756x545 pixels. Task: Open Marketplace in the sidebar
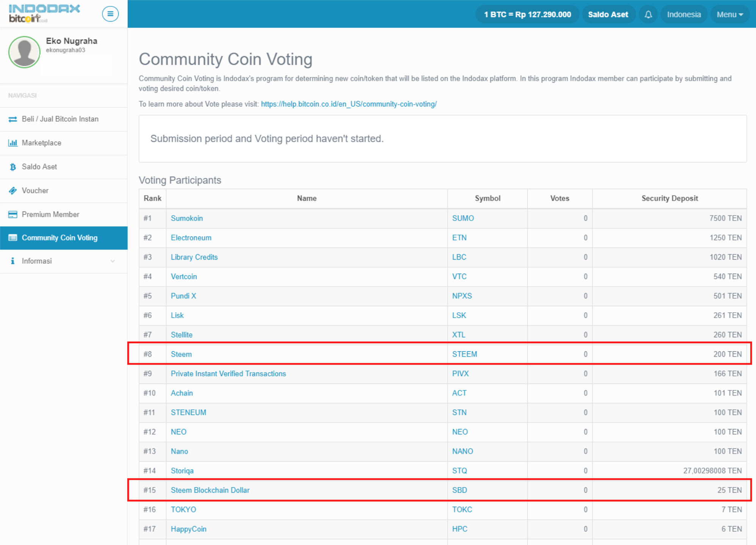click(x=64, y=143)
